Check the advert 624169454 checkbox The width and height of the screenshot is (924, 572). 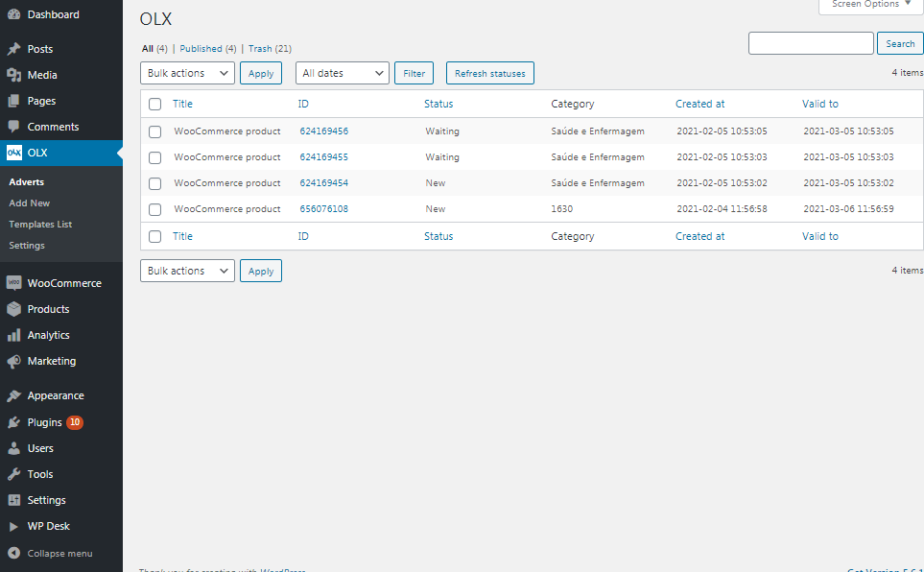point(155,183)
